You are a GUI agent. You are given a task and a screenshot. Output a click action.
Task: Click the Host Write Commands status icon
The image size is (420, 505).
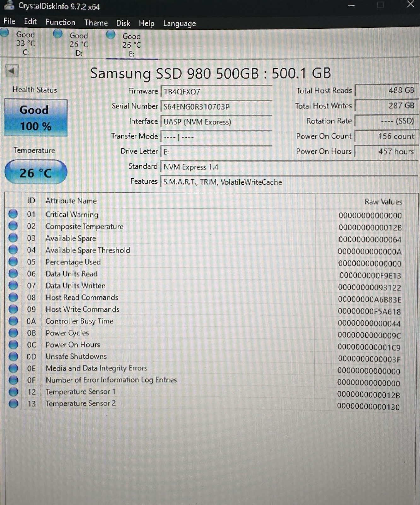pyautogui.click(x=13, y=309)
